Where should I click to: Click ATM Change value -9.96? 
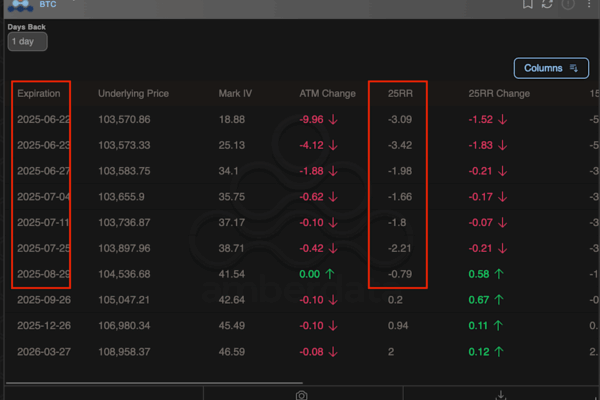tap(311, 119)
